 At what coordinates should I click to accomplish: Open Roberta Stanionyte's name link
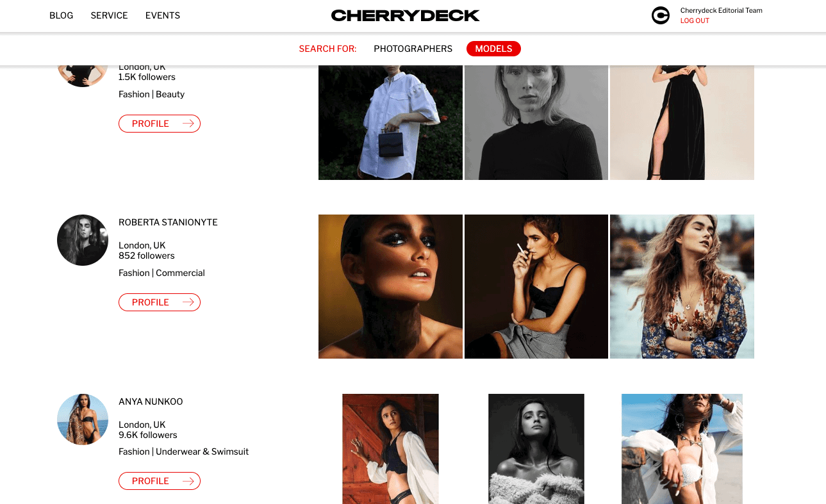(x=168, y=222)
